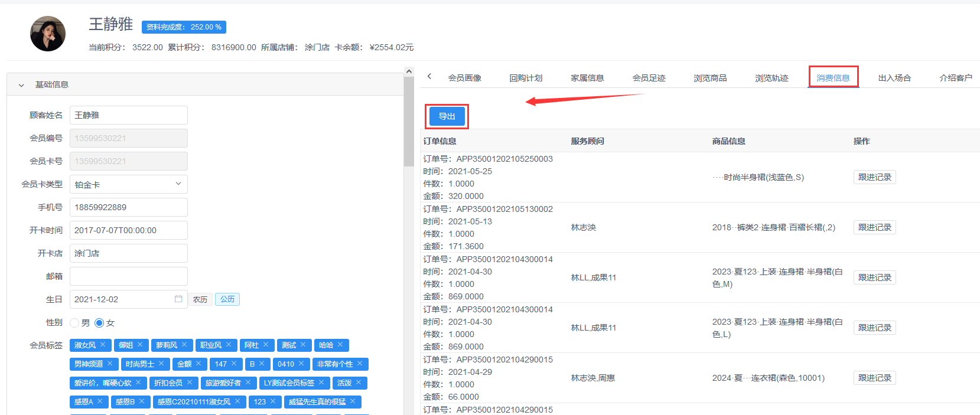Click the 商品信息 column header
This screenshot has height=415, width=980.
pyautogui.click(x=729, y=141)
